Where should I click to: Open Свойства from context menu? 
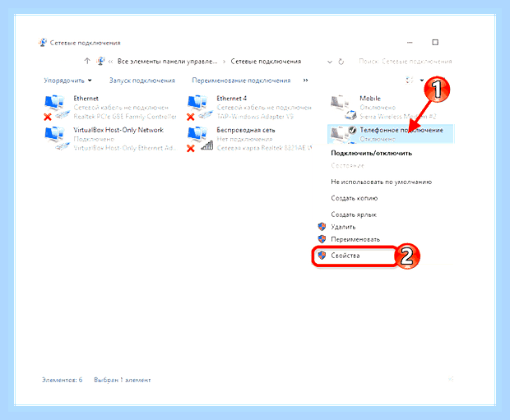[x=345, y=256]
